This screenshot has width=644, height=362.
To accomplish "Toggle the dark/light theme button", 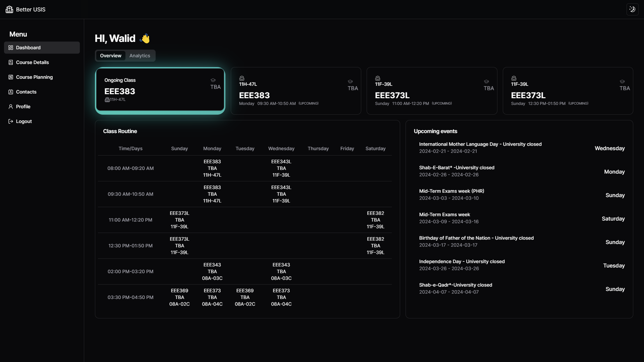I will pyautogui.click(x=632, y=9).
